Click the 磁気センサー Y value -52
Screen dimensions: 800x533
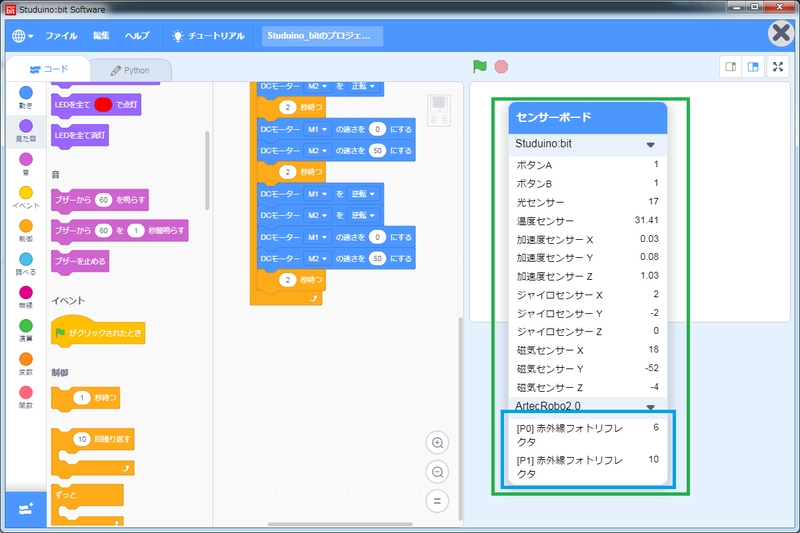(652, 368)
